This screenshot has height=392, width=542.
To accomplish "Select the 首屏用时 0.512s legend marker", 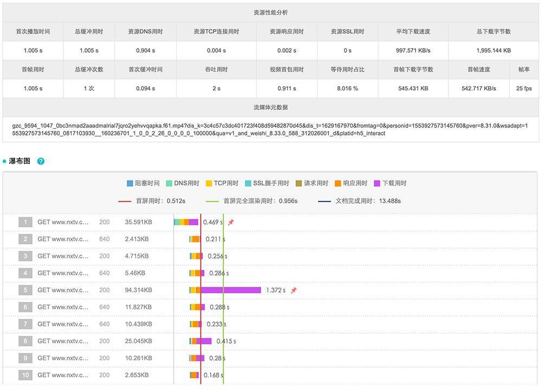I will (152, 201).
